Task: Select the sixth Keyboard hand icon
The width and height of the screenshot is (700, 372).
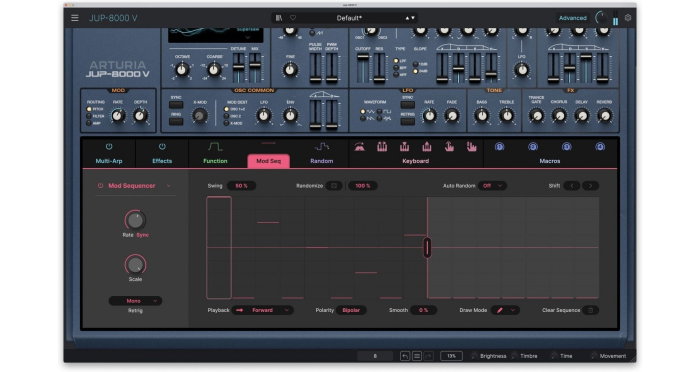Action: click(x=471, y=146)
